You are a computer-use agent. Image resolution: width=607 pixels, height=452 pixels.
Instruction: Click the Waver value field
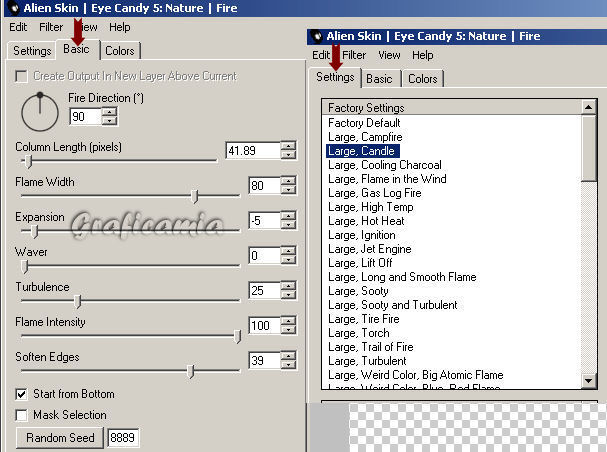pos(264,255)
